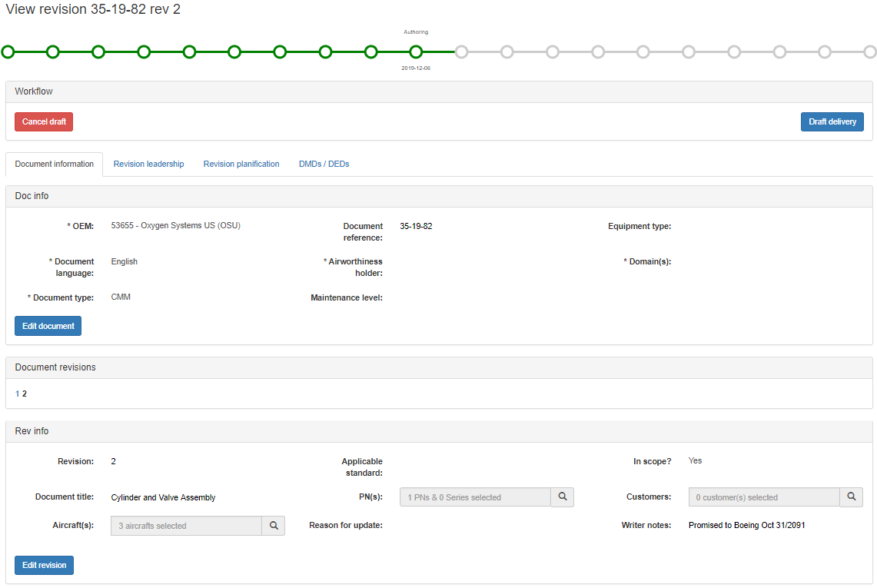Click the '0 customer(s) selected' field
This screenshot has height=588, width=877.
(x=763, y=497)
